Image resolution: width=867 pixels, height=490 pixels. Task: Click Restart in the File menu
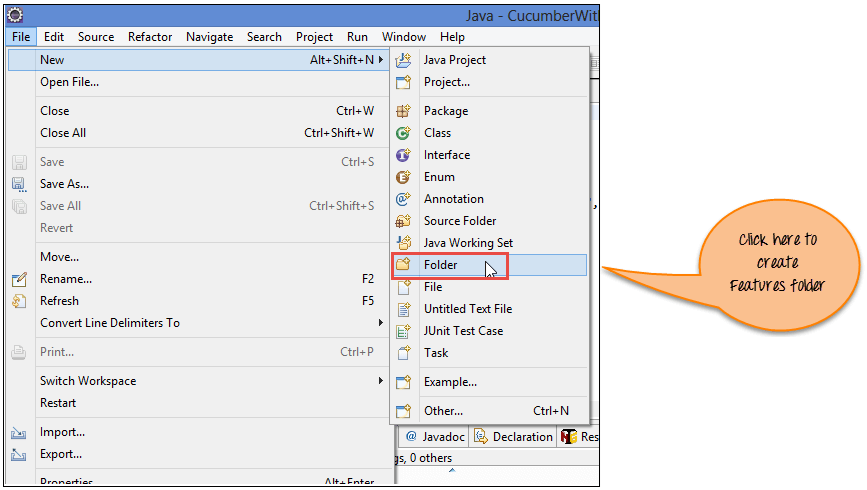[58, 403]
